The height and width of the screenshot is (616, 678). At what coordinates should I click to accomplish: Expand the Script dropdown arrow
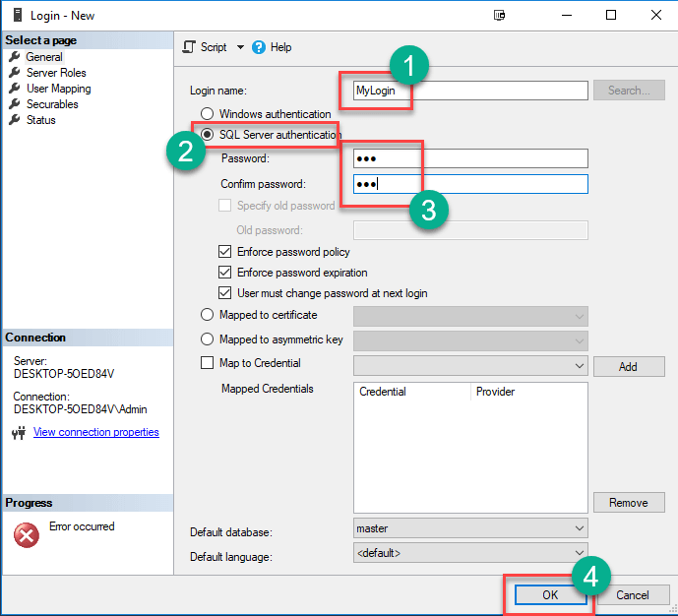pos(240,47)
